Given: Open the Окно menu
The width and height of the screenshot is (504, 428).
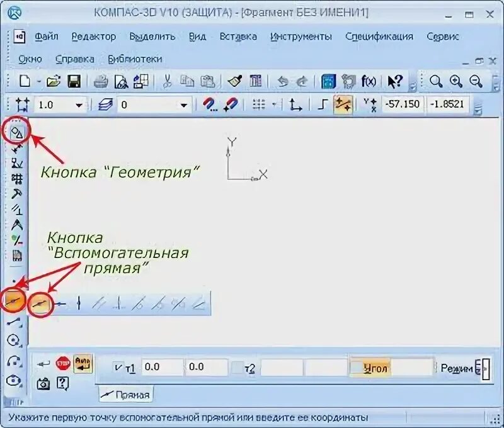Looking at the screenshot, I should coord(30,59).
